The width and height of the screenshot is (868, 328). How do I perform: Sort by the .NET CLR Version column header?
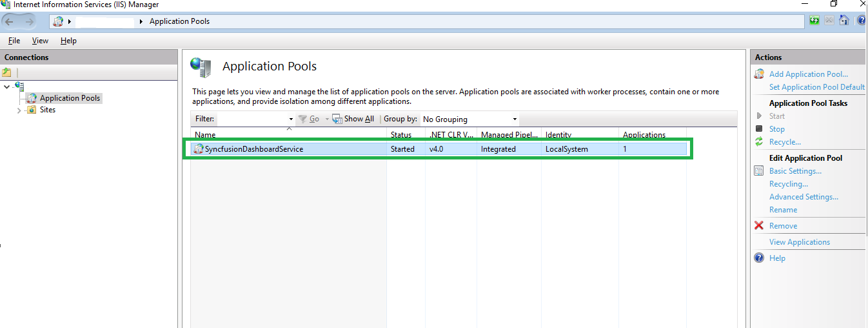click(x=451, y=135)
